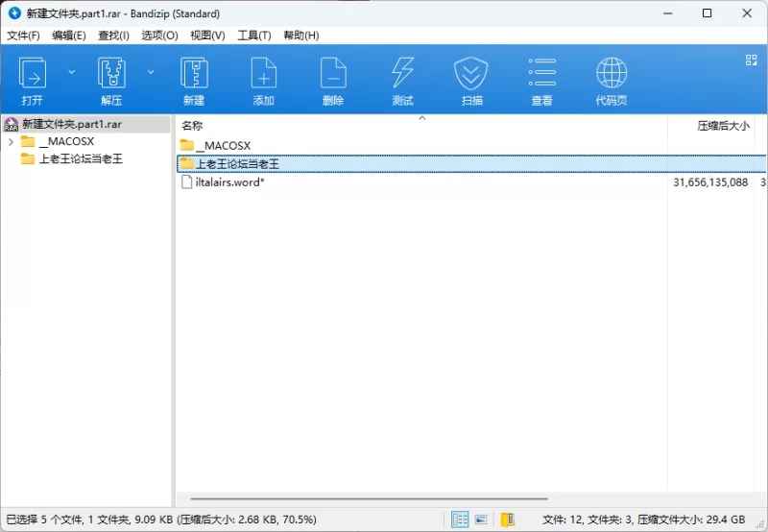
Task: Click the Add (添加) files icon
Action: pos(263,74)
